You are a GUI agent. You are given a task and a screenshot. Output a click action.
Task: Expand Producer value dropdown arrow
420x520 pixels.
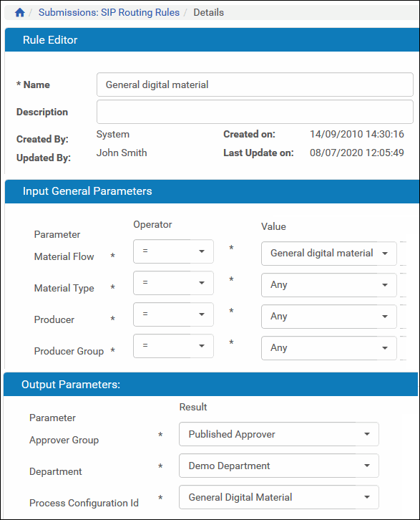coord(385,317)
